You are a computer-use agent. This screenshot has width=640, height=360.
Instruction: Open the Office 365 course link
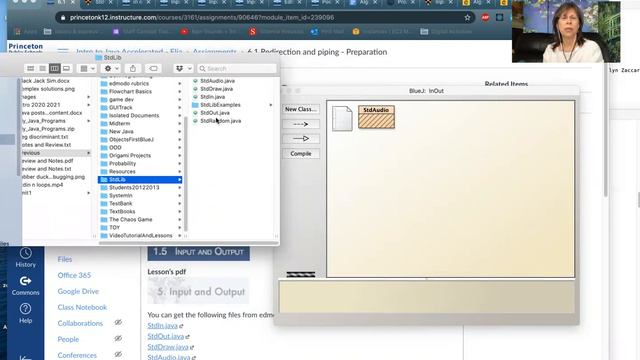(x=74, y=275)
